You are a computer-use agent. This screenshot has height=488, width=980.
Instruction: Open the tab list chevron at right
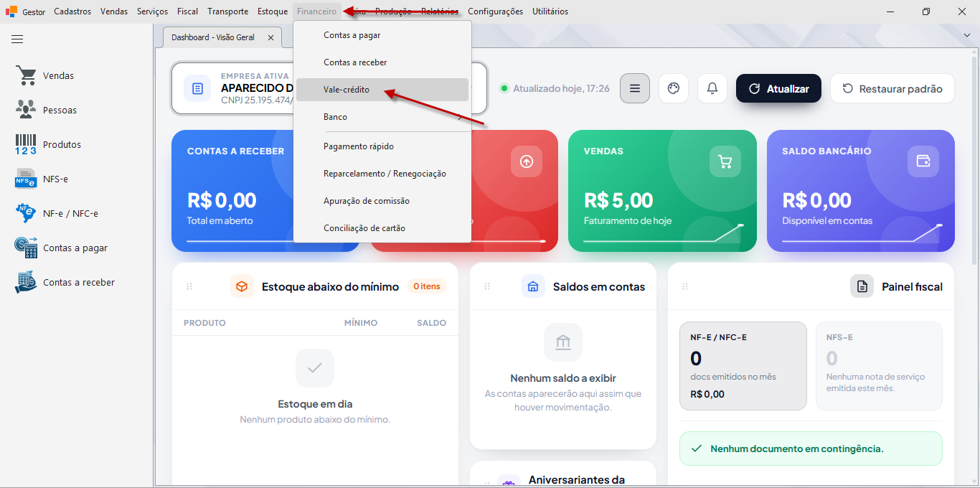pyautogui.click(x=966, y=35)
